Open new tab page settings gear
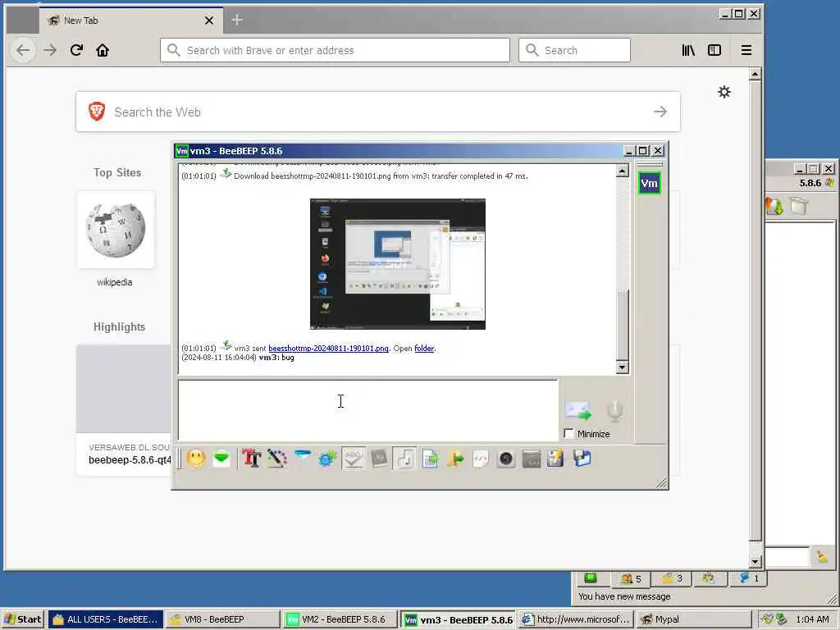Viewport: 840px width, 630px height. click(724, 92)
